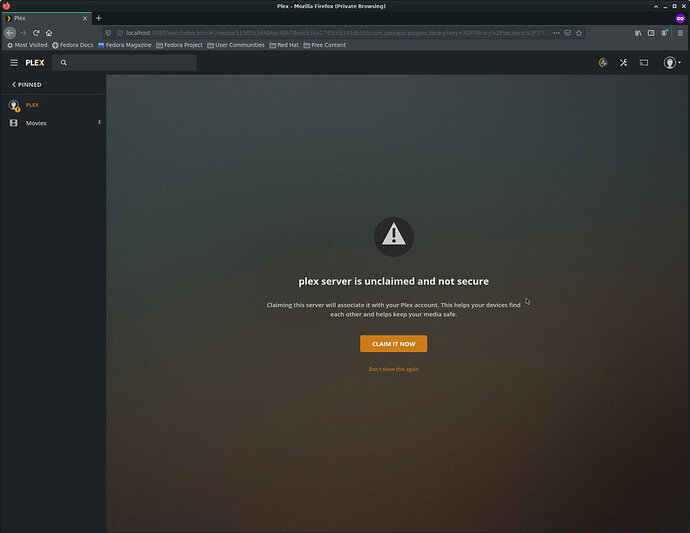
Task: Collapse the PINNED sidebar section
Action: click(x=27, y=85)
